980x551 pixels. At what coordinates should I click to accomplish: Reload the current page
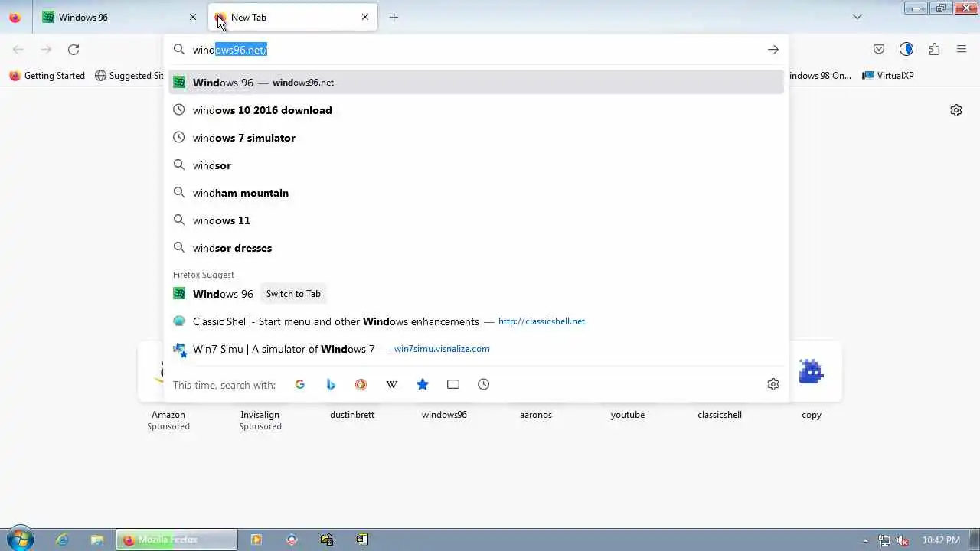coord(73,50)
